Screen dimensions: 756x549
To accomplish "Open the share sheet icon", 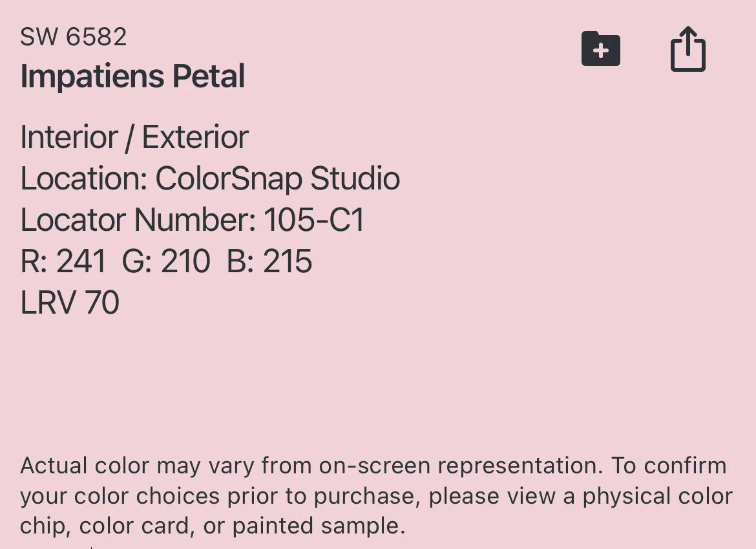I will [x=688, y=48].
